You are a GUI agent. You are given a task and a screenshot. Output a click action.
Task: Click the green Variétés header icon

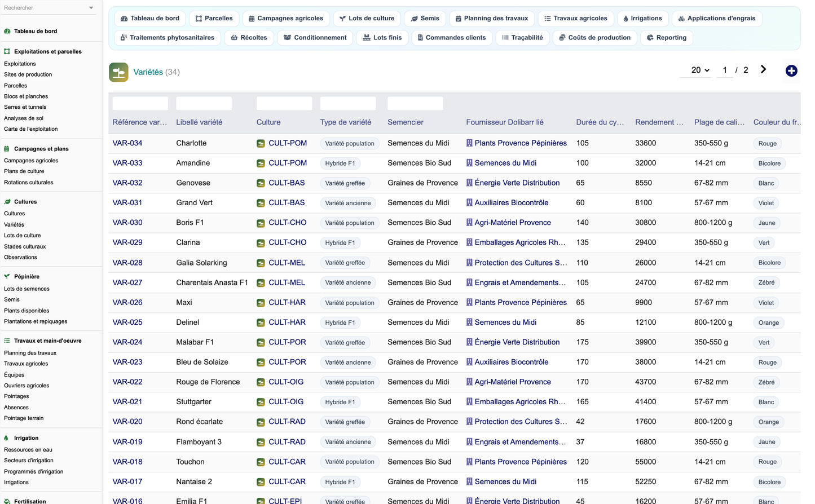(118, 72)
